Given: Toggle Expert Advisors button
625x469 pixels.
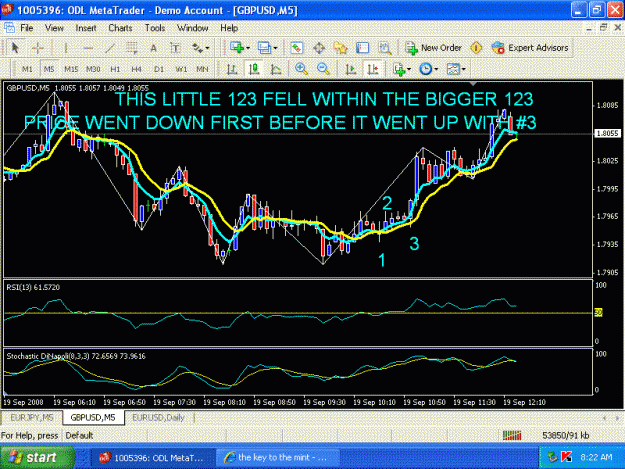Looking at the screenshot, I should pyautogui.click(x=530, y=48).
